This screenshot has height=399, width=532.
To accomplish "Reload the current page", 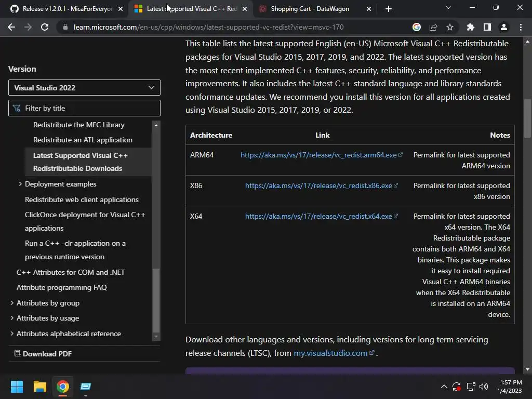I will tap(45, 27).
